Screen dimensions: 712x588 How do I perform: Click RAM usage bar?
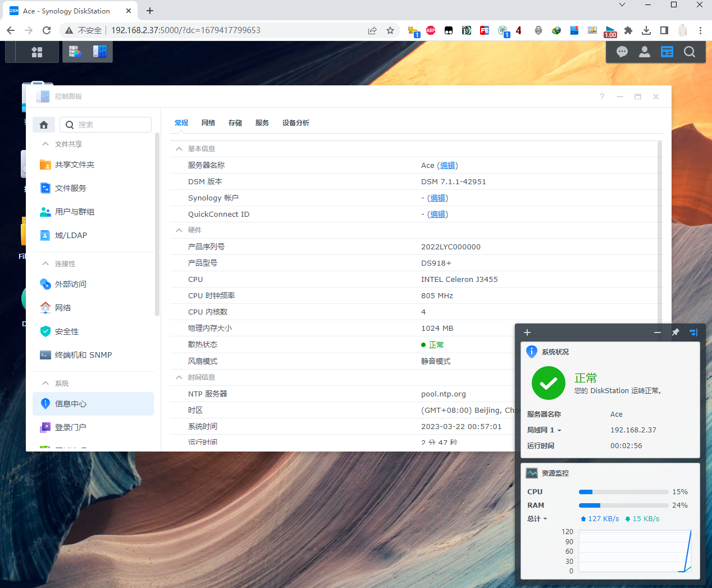623,505
